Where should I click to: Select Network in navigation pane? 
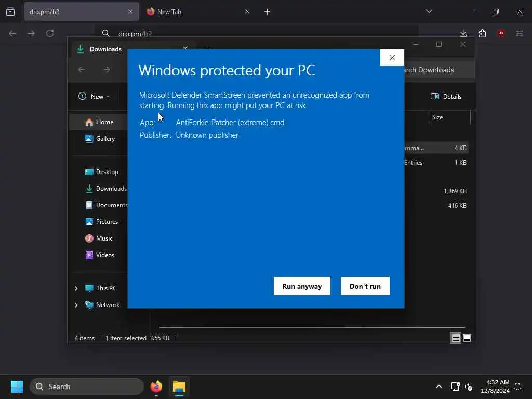(102, 304)
